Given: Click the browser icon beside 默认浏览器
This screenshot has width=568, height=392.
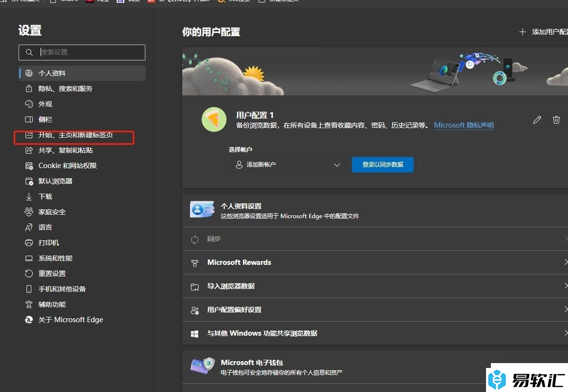Looking at the screenshot, I should [x=29, y=182].
